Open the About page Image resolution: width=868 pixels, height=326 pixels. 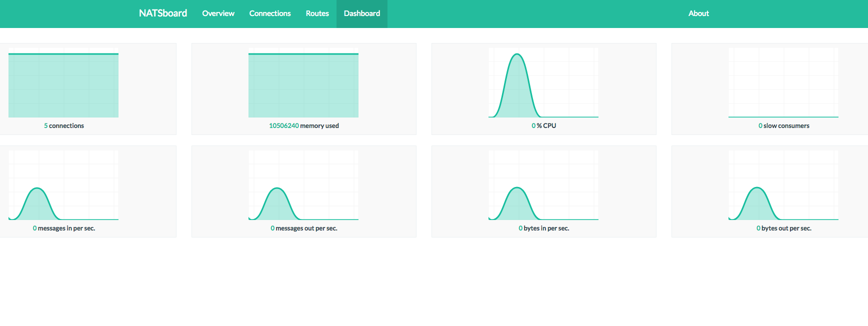(x=698, y=13)
